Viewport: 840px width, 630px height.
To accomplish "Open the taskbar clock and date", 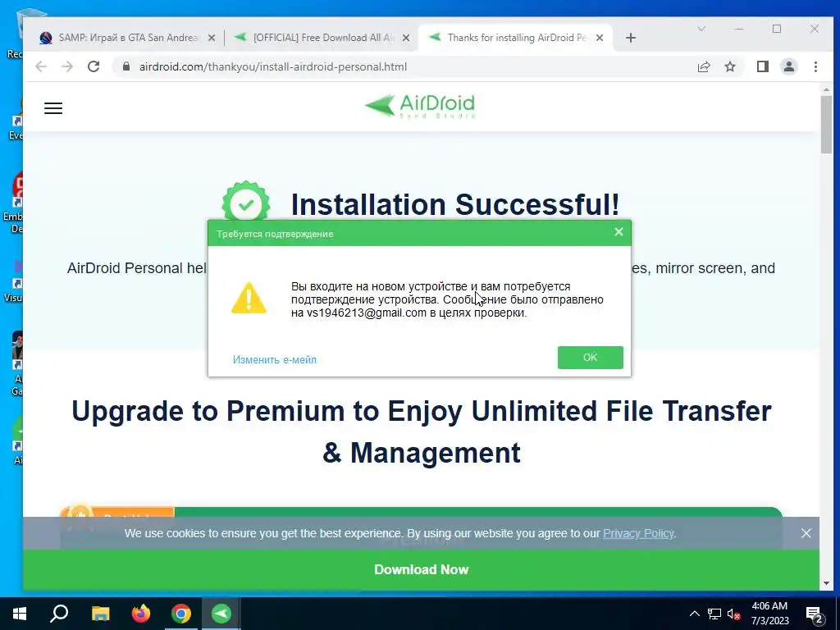I will (x=769, y=614).
